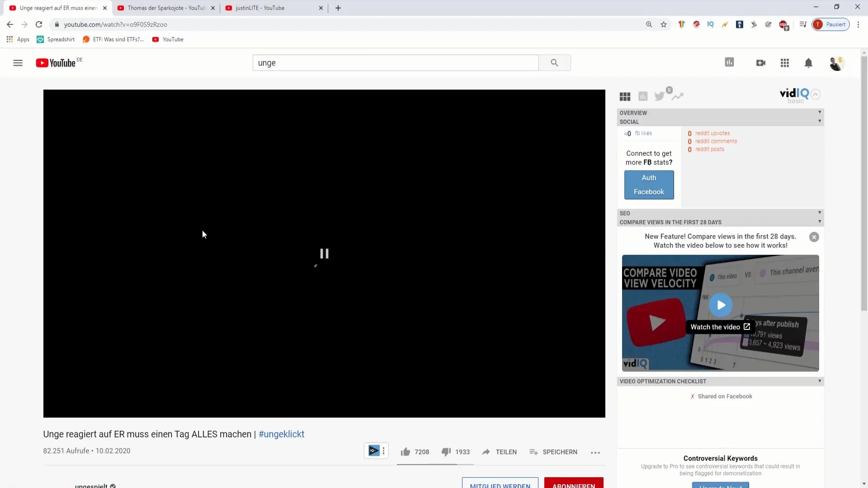Save the video via SPEICHERN
Viewport: 868px width, 488px height.
click(553, 452)
